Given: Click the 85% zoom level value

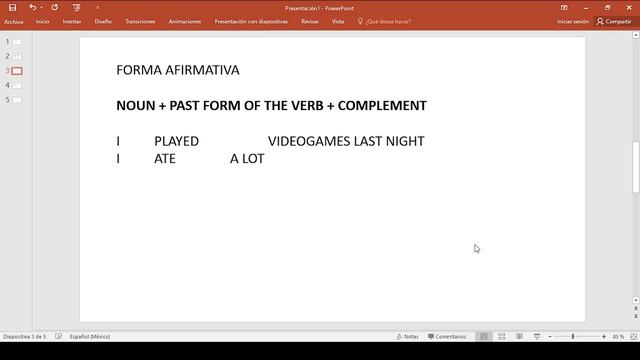Looking at the screenshot, I should point(618,337).
